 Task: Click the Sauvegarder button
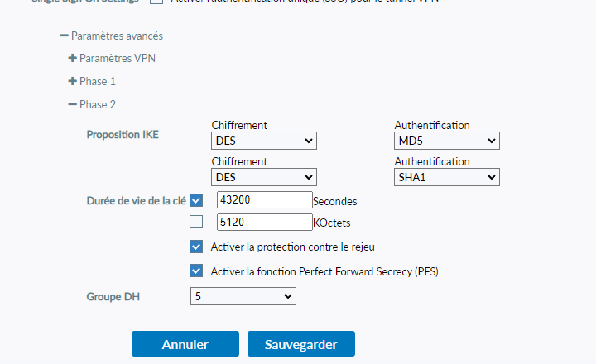pyautogui.click(x=300, y=344)
